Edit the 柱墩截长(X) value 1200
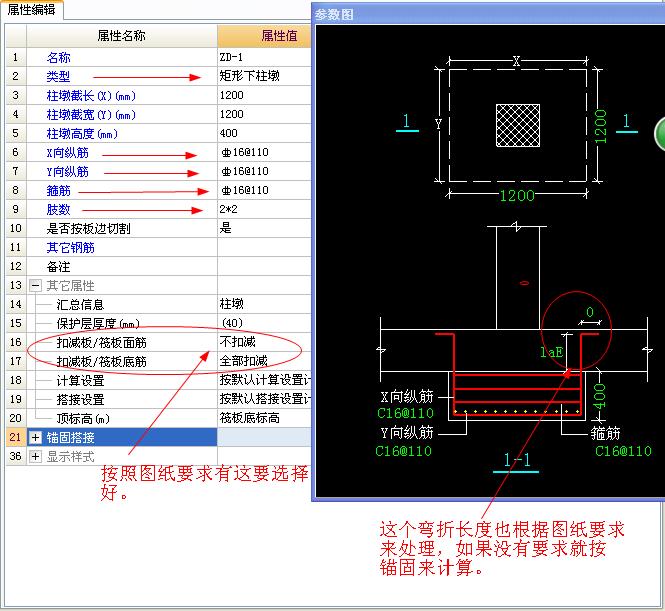This screenshot has width=665, height=611. (x=264, y=95)
